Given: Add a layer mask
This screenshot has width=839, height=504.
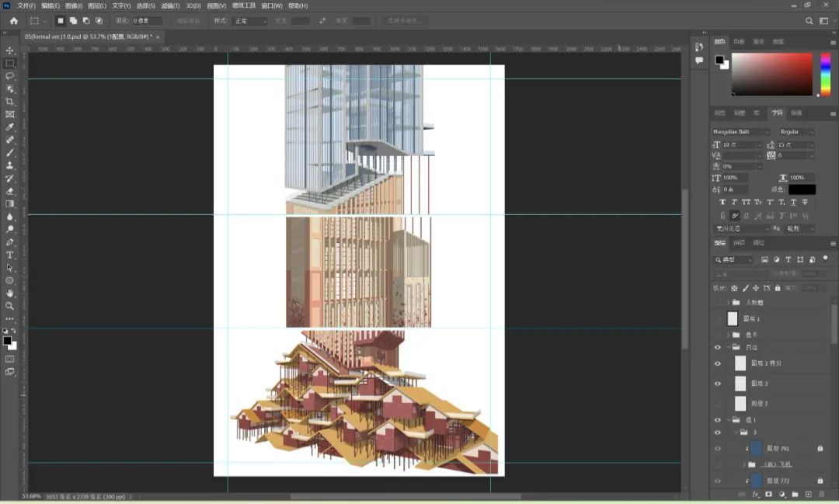Looking at the screenshot, I should coord(768,495).
